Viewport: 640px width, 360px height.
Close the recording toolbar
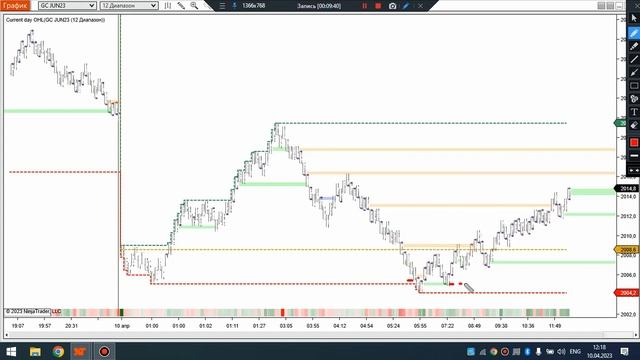420,6
